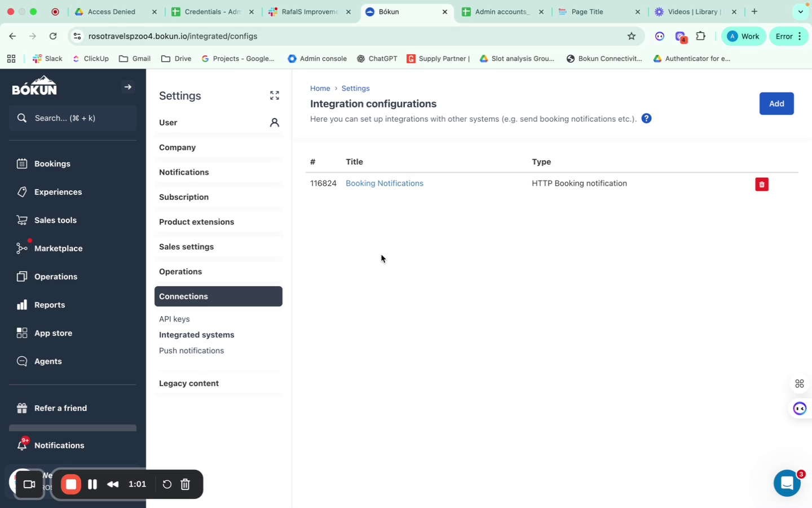Open the chat support bubble icon

(x=787, y=483)
